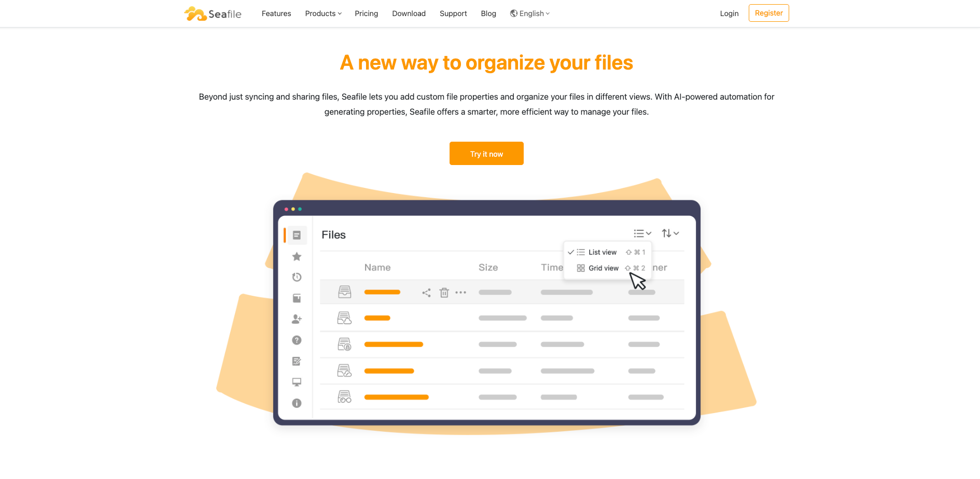Click the Name column header in mockup
The height and width of the screenshot is (479, 980).
(x=377, y=268)
